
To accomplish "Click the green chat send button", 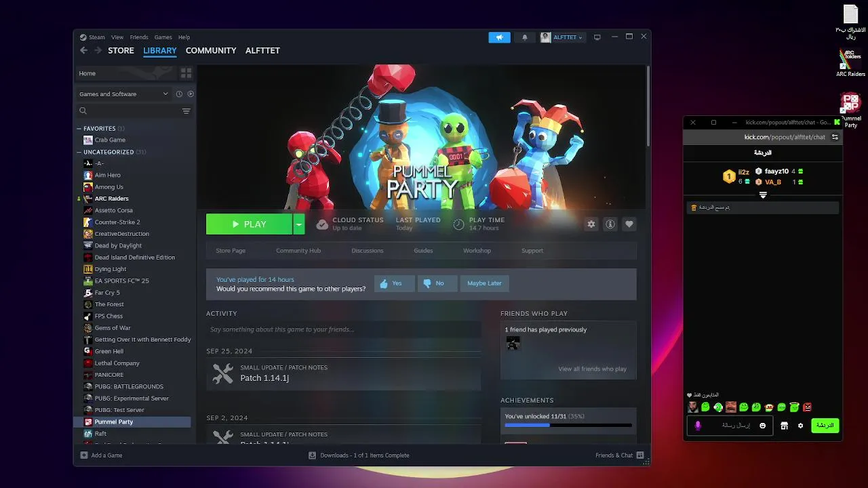I will 825,426.
